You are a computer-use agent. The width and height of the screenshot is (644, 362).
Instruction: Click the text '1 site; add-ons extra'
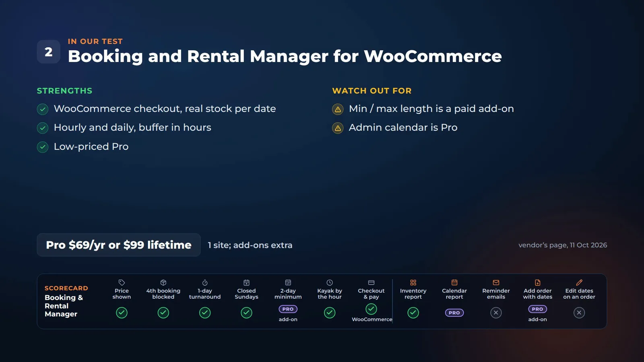click(x=250, y=245)
